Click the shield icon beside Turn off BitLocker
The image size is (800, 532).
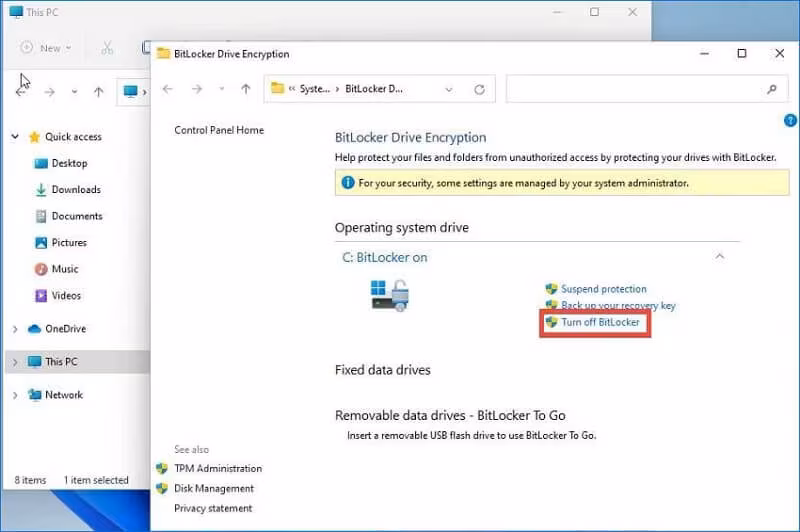coord(551,322)
